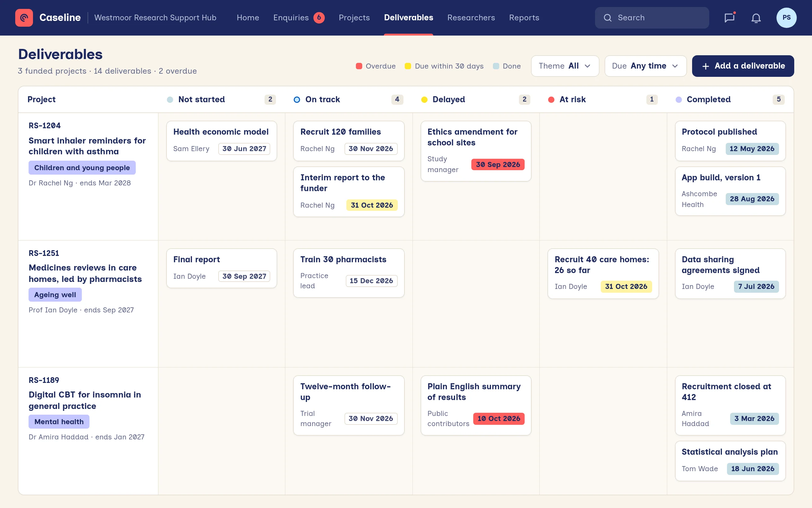
Task: Open the Final report card
Action: click(x=221, y=268)
